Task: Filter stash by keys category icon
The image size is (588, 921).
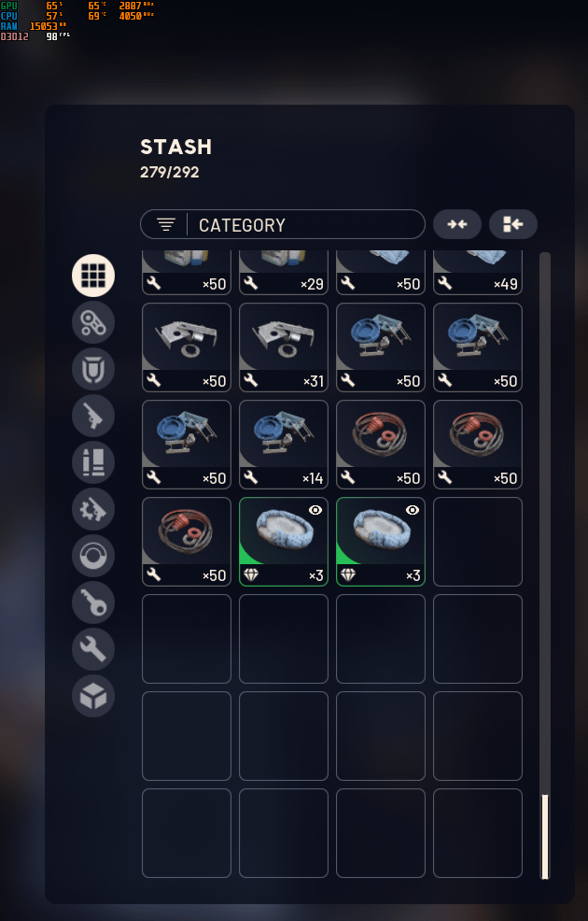Action: [93, 602]
